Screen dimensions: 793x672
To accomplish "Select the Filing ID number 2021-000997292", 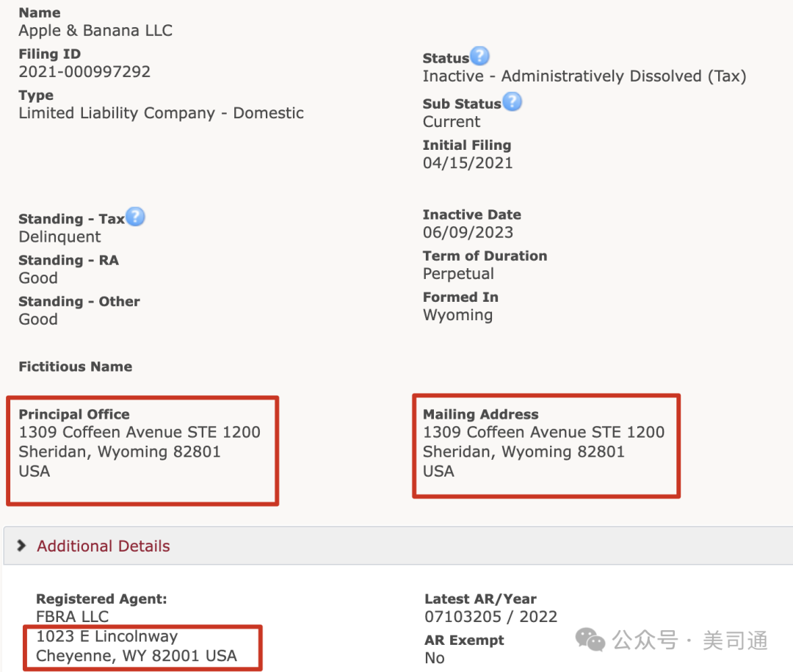I will tap(84, 72).
